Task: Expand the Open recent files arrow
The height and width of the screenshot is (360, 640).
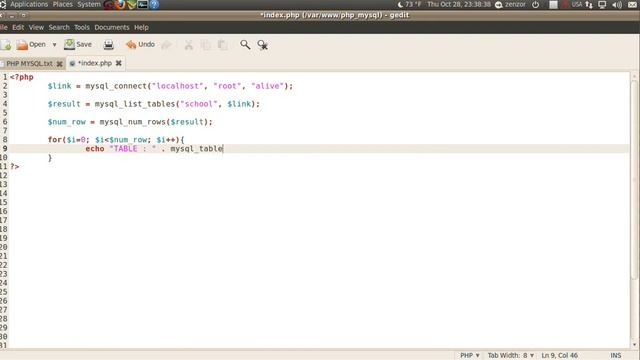Action: pos(54,45)
